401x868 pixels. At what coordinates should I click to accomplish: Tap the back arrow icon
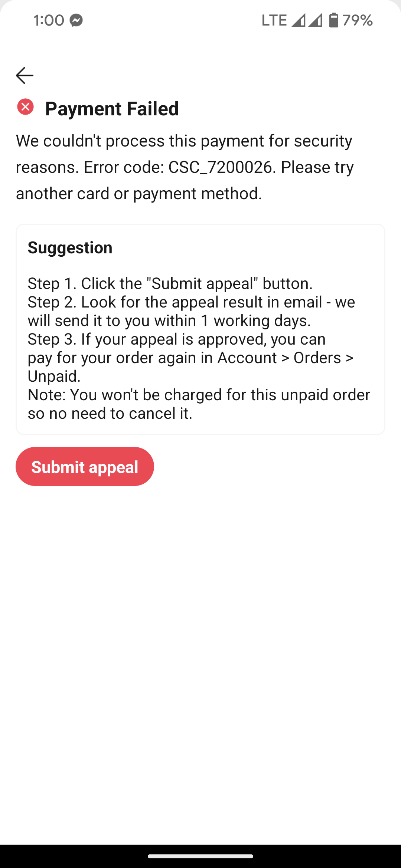click(x=25, y=75)
